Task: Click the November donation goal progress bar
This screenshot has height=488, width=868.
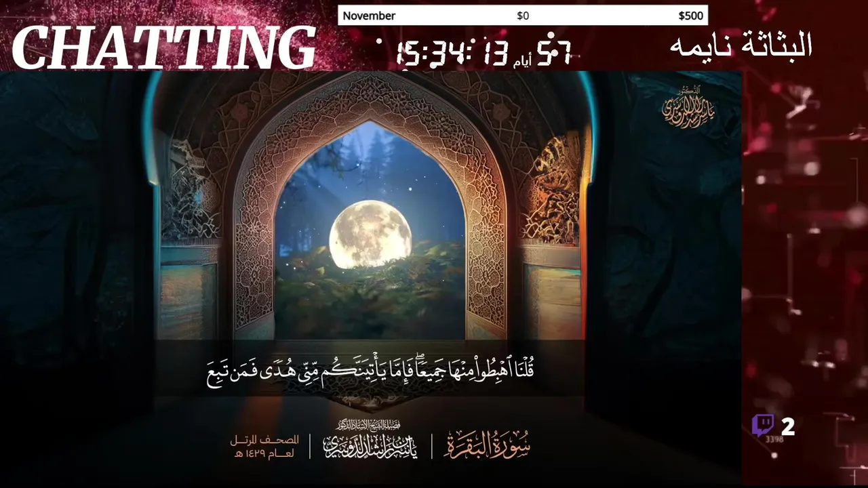Action: (x=523, y=16)
